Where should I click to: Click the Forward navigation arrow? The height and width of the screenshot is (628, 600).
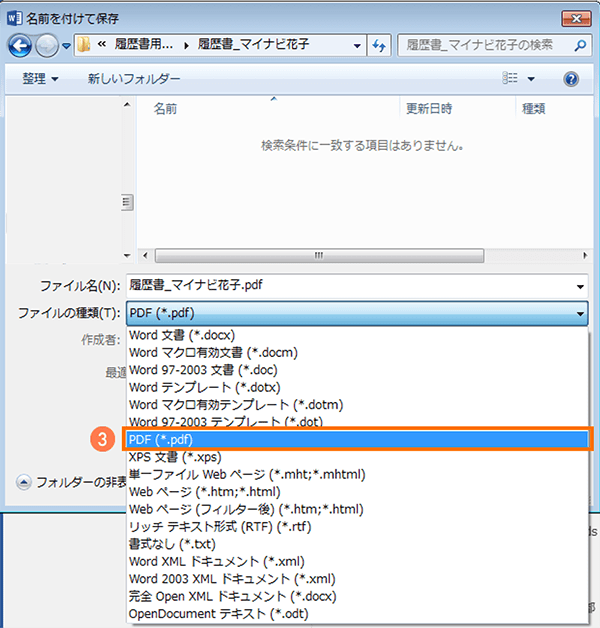[x=46, y=45]
